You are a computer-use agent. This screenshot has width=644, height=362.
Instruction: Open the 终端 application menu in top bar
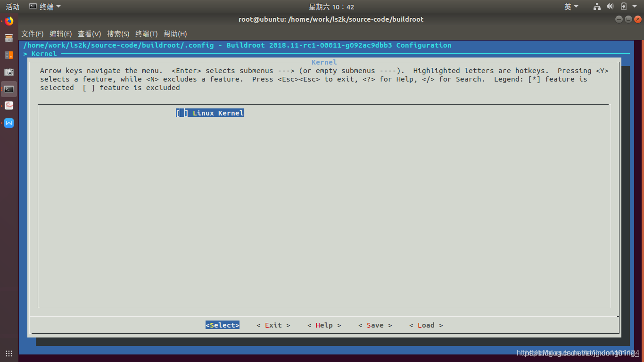pos(45,7)
